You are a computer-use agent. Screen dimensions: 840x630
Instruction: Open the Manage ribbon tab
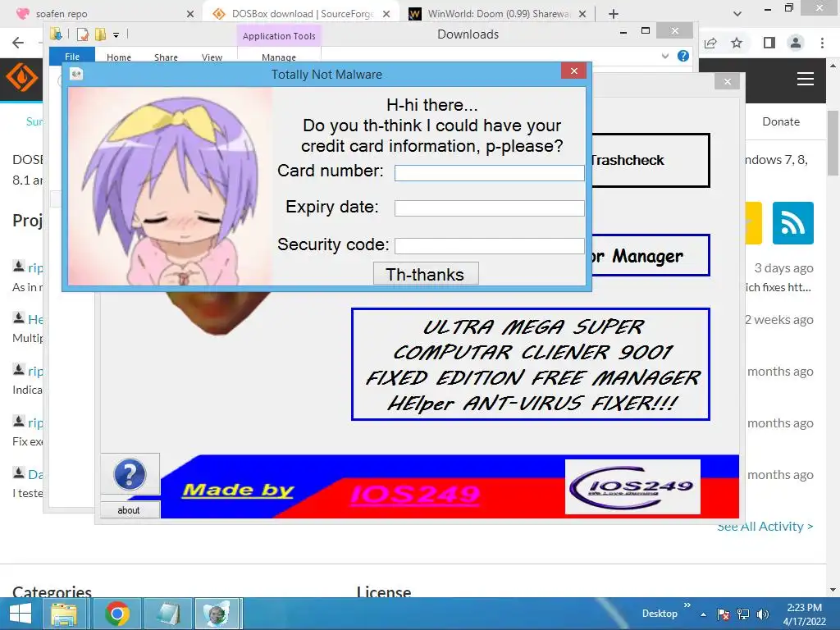click(279, 57)
